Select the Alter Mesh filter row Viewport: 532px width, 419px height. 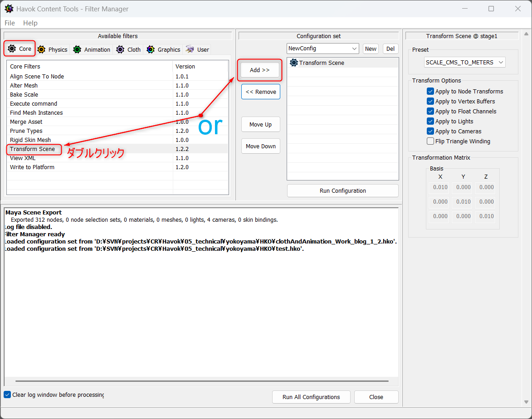[x=117, y=86]
